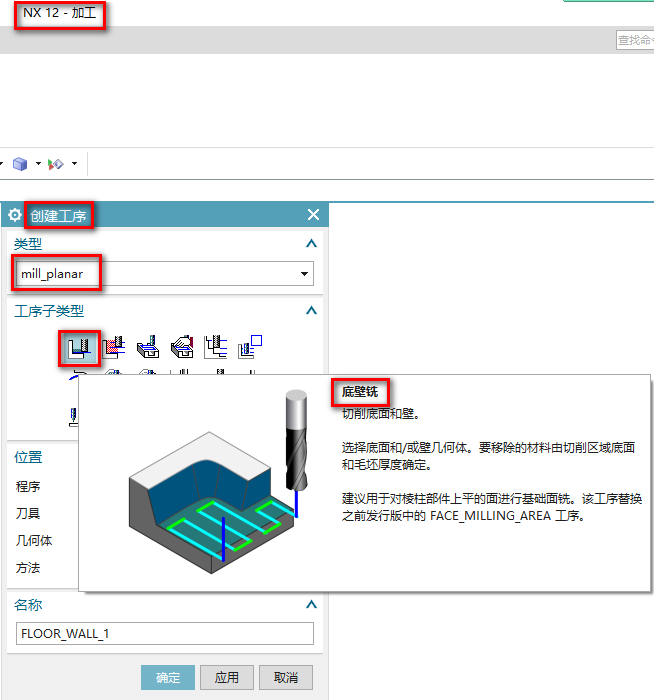This screenshot has height=700, width=654.
Task: Open the dropdown arrow beside the multicolored icon
Action: click(74, 163)
